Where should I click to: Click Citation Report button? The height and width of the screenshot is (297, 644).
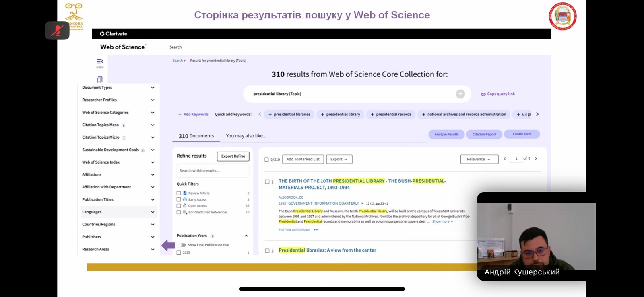(484, 135)
